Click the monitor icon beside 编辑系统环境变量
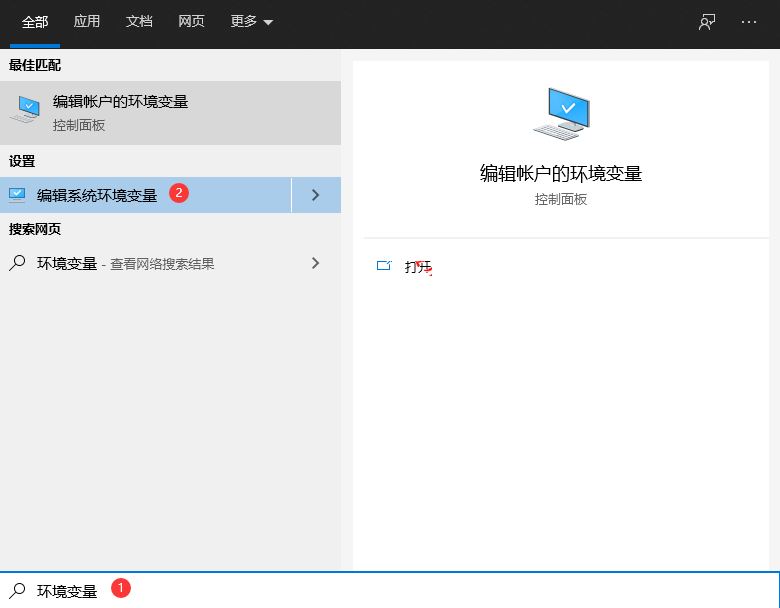The height and width of the screenshot is (608, 780). [17, 195]
